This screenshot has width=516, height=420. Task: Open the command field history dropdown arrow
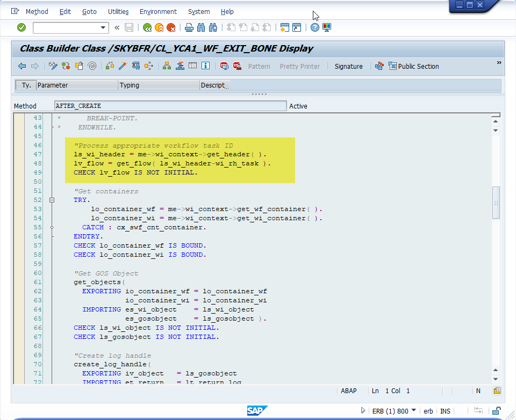click(103, 27)
